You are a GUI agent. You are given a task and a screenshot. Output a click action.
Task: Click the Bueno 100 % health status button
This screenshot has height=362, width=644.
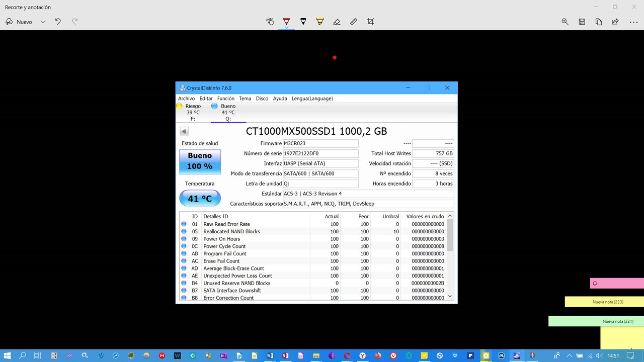(200, 161)
